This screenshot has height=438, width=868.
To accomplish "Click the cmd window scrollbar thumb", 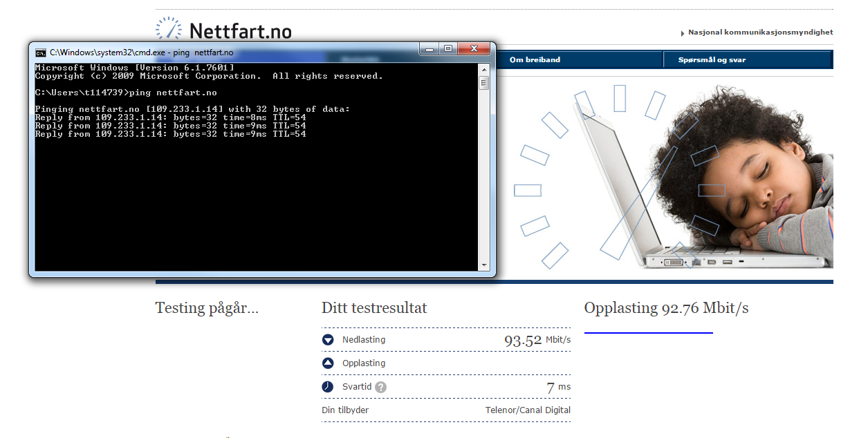I will click(x=484, y=83).
